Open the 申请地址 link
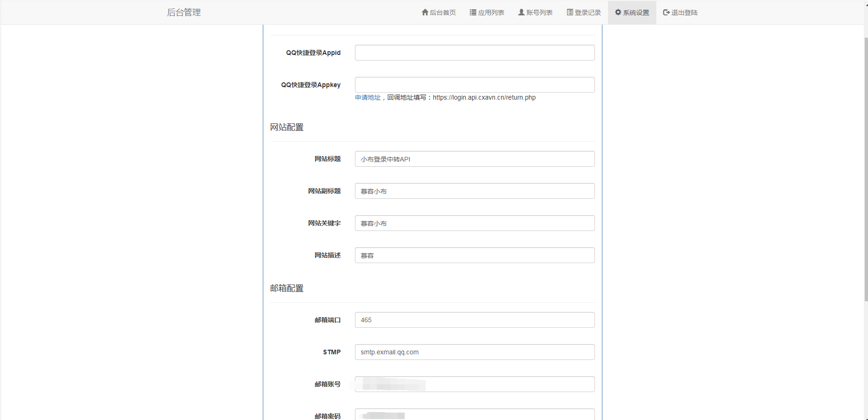Screen dimensions: 868x420 tap(367, 98)
